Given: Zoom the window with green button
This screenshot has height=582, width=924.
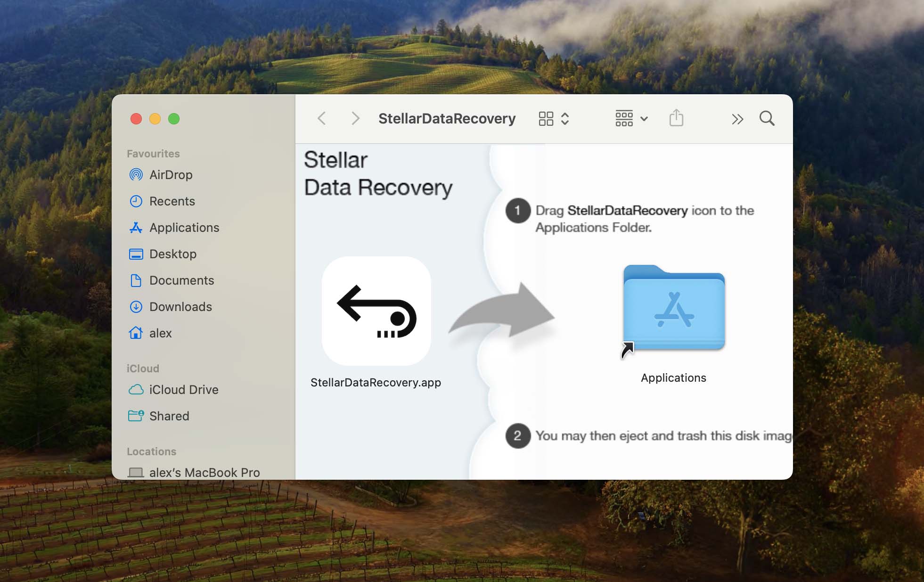Looking at the screenshot, I should point(174,119).
